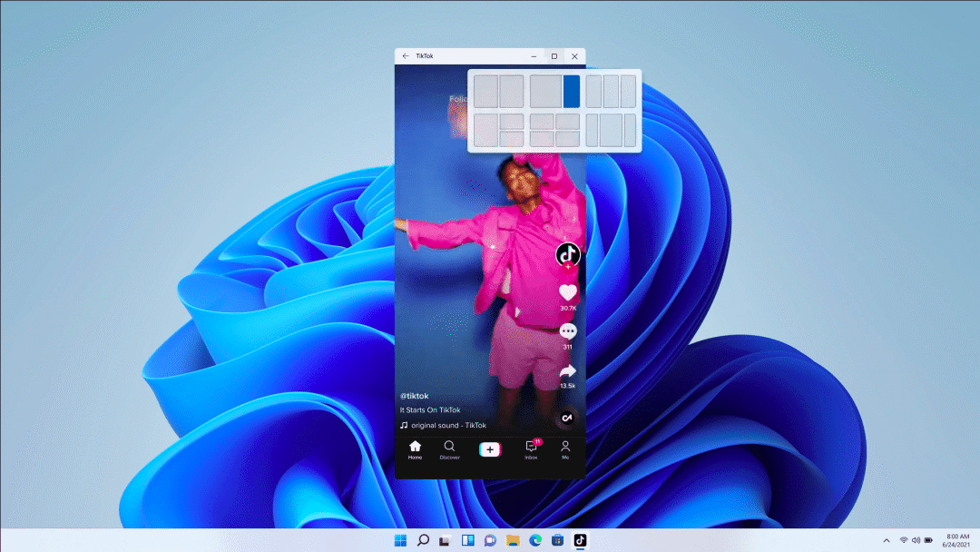This screenshot has width=980, height=552.
Task: Snap window to left half of two-column layout
Action: click(485, 92)
